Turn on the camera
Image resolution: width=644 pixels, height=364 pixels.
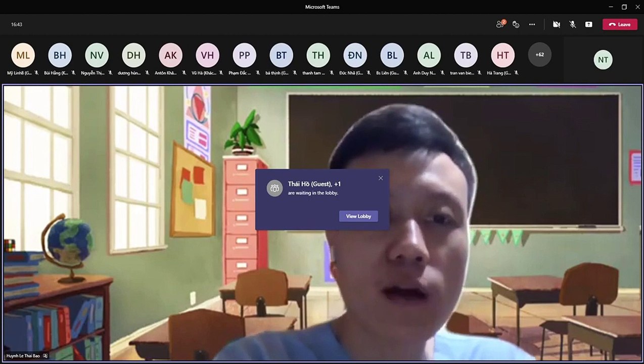pos(557,24)
